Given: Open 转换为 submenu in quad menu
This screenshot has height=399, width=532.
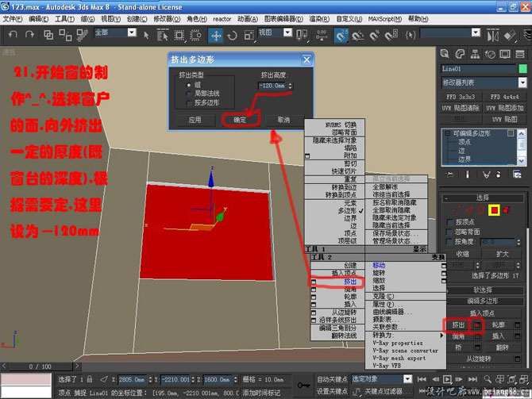Looking at the screenshot, I should (x=406, y=335).
